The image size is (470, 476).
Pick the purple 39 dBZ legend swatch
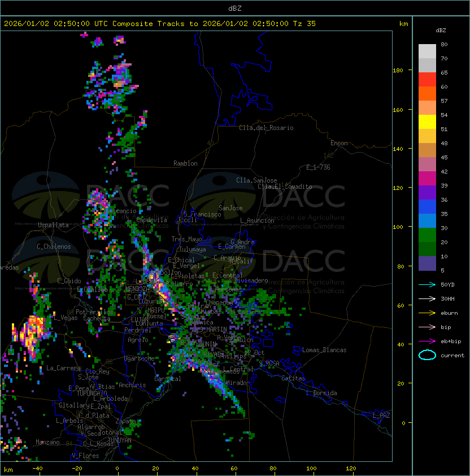point(427,193)
